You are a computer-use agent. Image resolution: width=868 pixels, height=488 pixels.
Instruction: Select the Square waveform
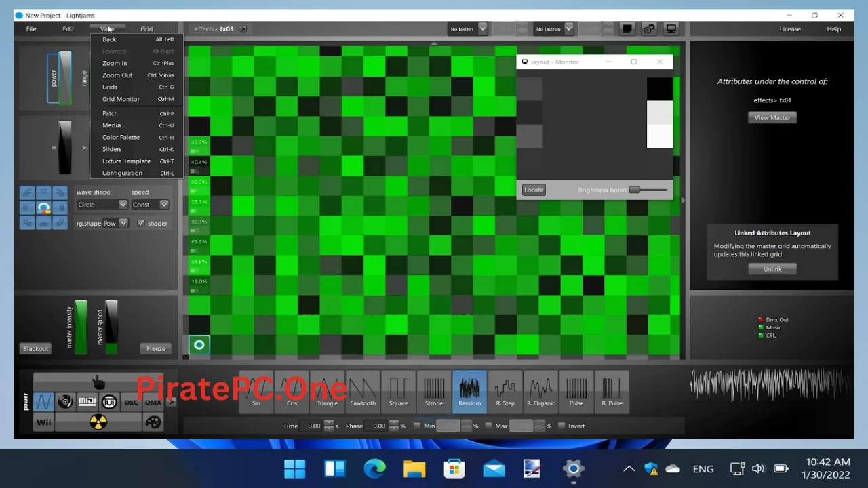399,392
